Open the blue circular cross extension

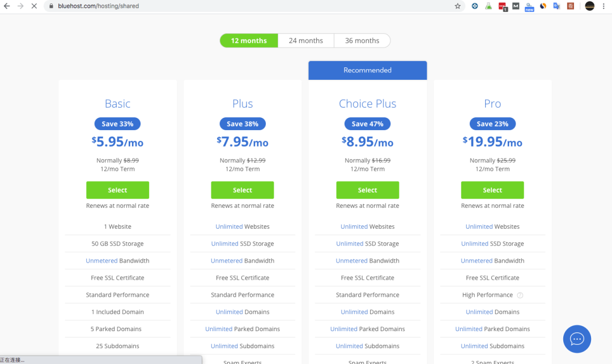click(x=475, y=6)
